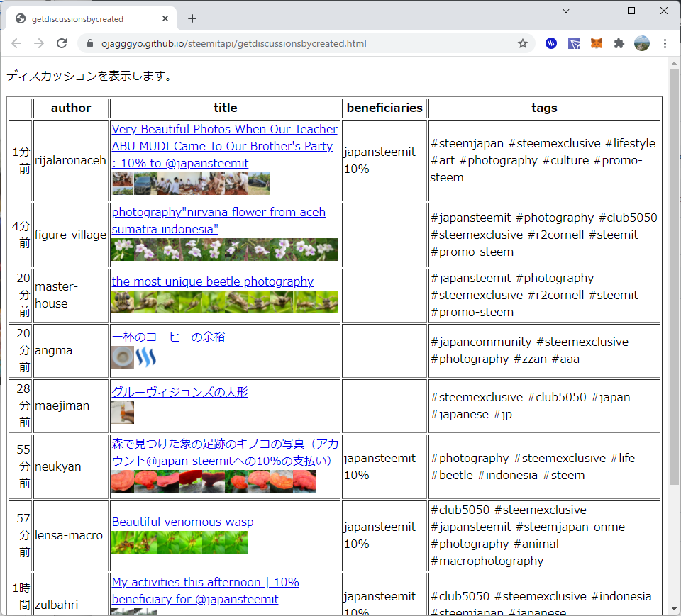
Task: Expand the tab search chevron
Action: tap(566, 11)
